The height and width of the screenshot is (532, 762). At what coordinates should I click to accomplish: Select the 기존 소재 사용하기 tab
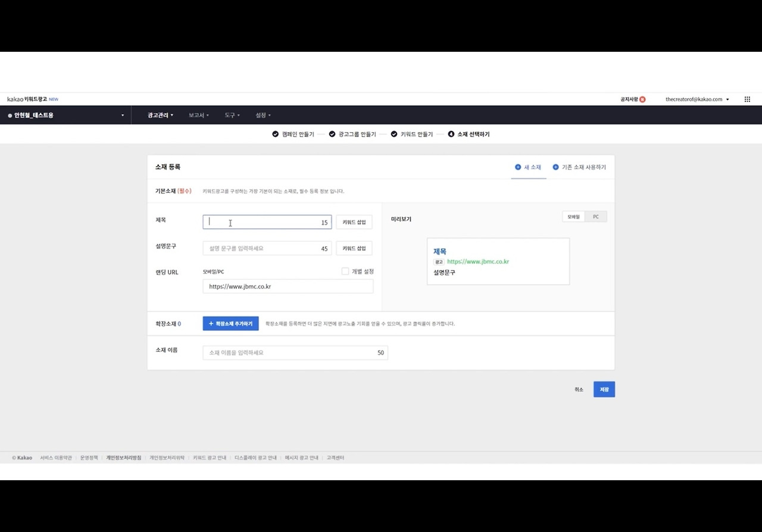tap(579, 167)
